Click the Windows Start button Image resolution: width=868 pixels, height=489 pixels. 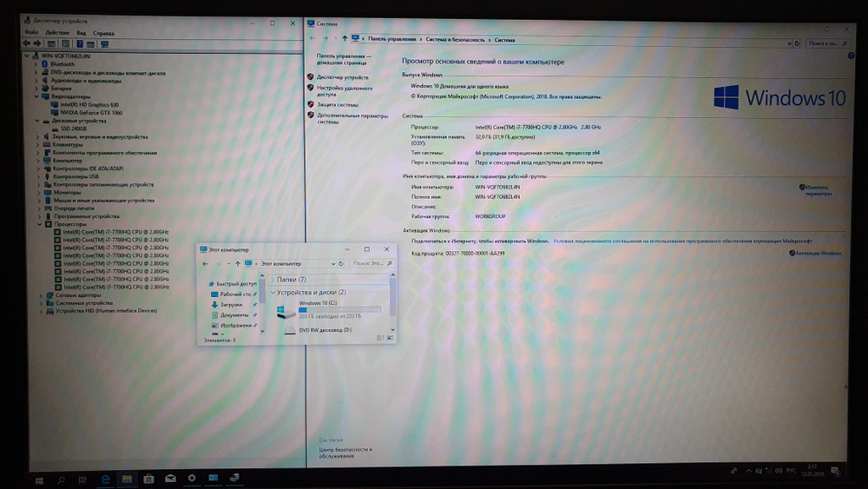39,479
